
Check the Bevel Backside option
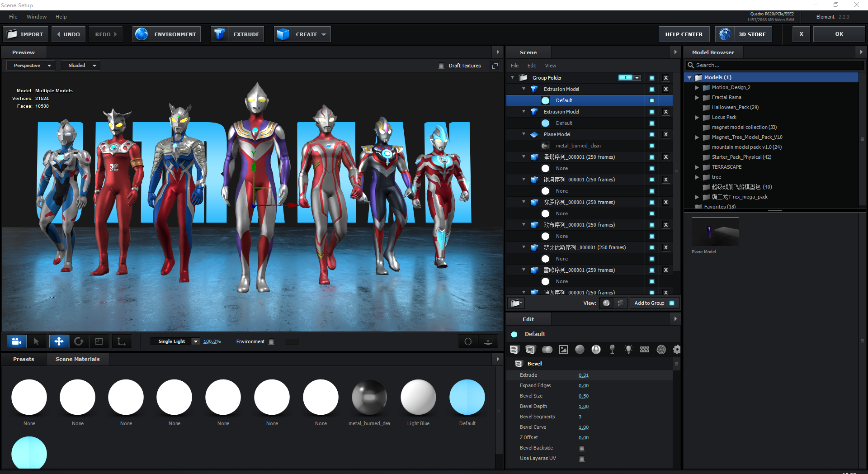pyautogui.click(x=582, y=448)
